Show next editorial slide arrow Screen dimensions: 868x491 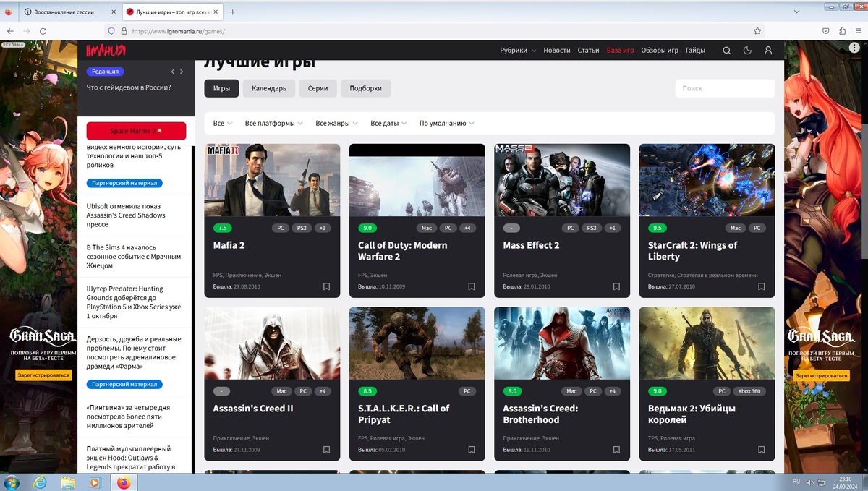pos(182,72)
